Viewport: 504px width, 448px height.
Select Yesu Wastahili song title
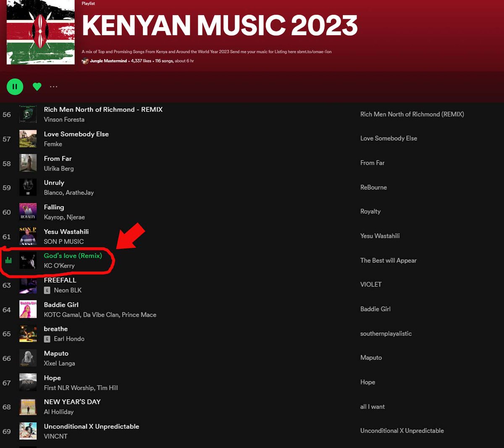66,231
